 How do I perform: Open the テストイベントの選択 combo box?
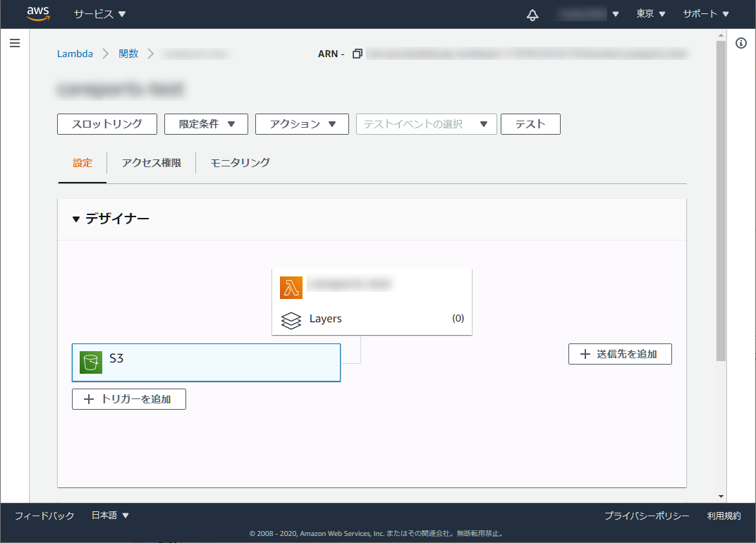[x=426, y=124]
